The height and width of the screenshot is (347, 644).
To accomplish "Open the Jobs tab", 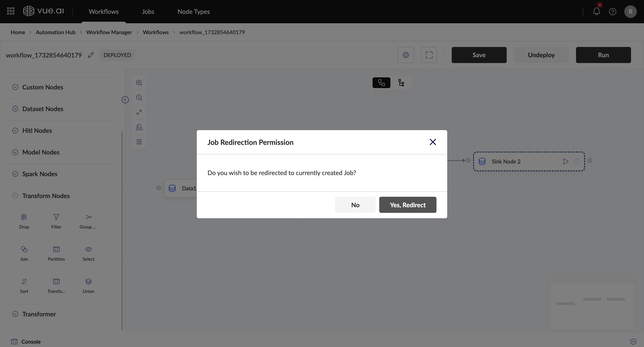I will pyautogui.click(x=148, y=11).
